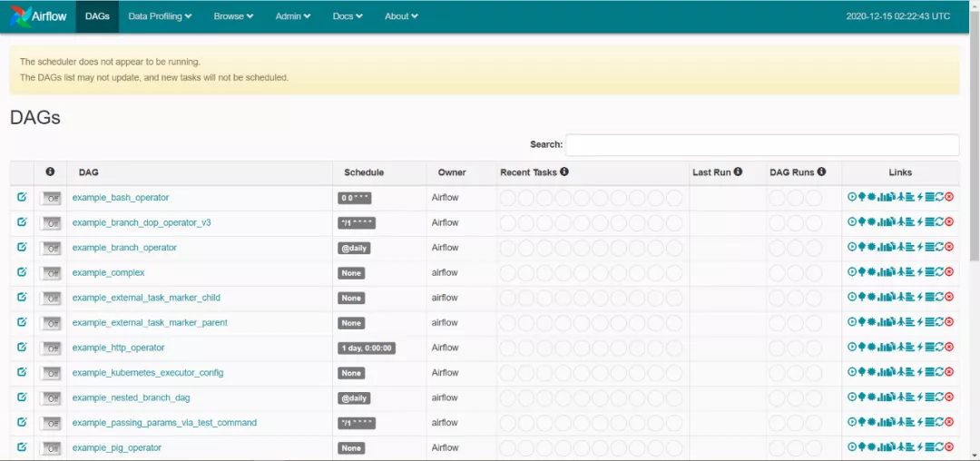980x461 pixels.
Task: Open the Browse dropdown menu
Action: coord(234,16)
